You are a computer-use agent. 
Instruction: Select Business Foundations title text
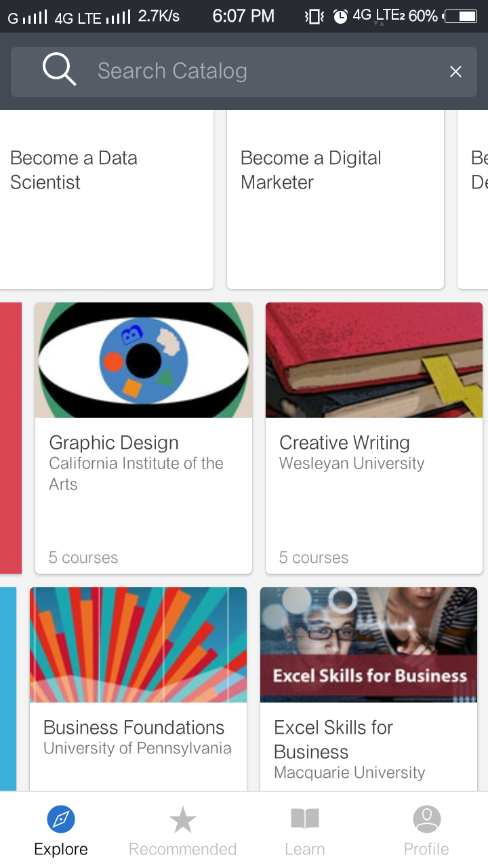(x=134, y=728)
